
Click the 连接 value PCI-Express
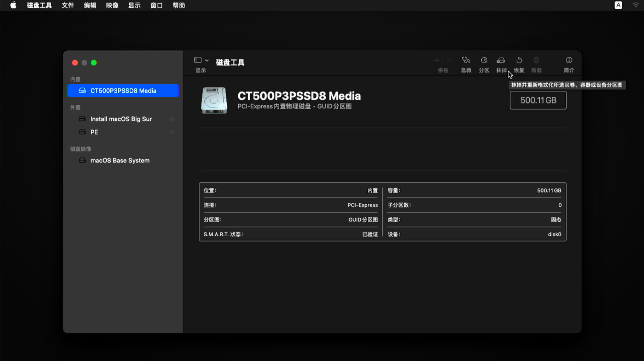363,205
